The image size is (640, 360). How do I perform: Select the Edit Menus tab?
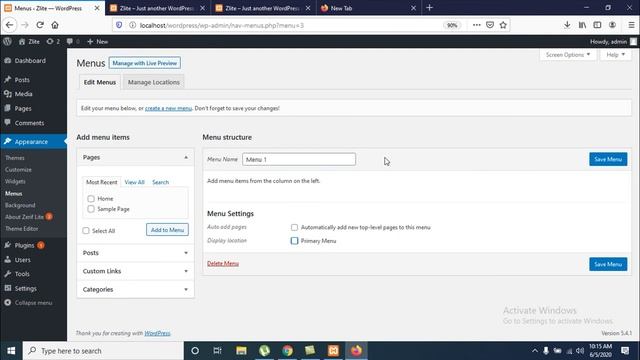(x=100, y=82)
